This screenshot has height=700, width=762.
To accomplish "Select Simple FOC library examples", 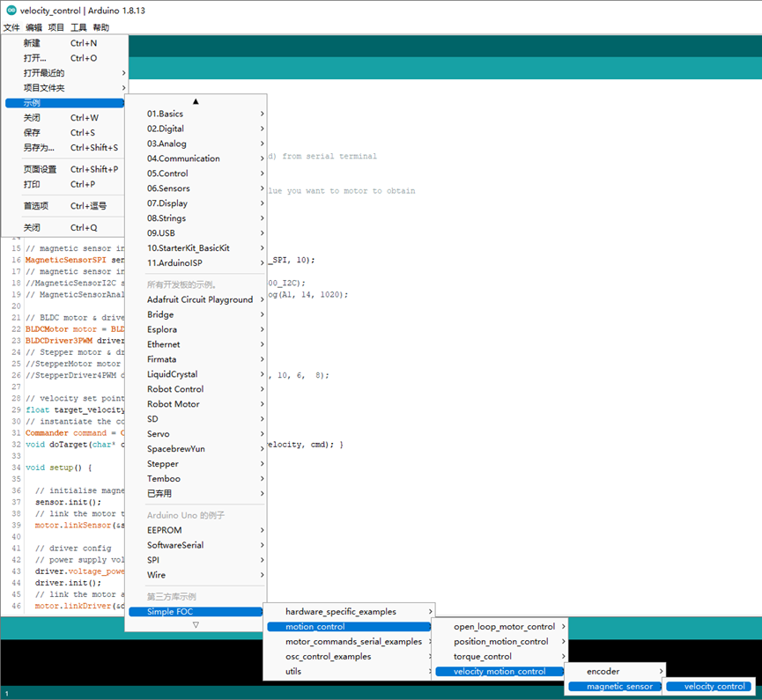I will (196, 612).
